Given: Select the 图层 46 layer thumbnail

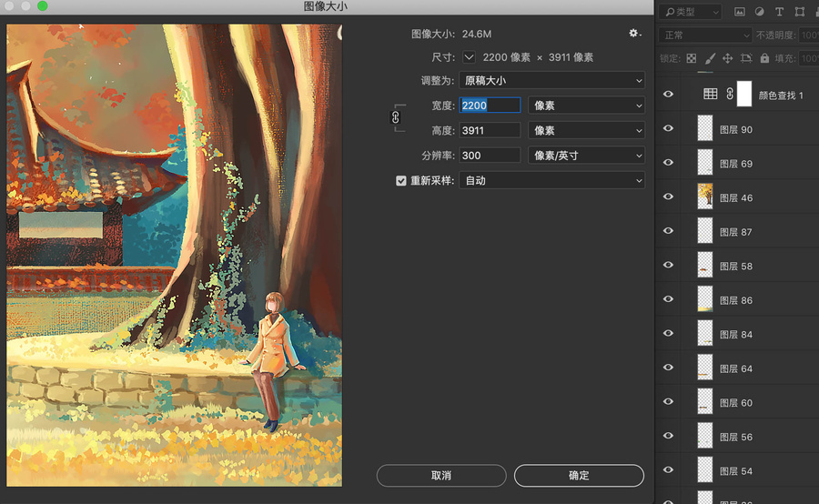Looking at the screenshot, I should [705, 197].
